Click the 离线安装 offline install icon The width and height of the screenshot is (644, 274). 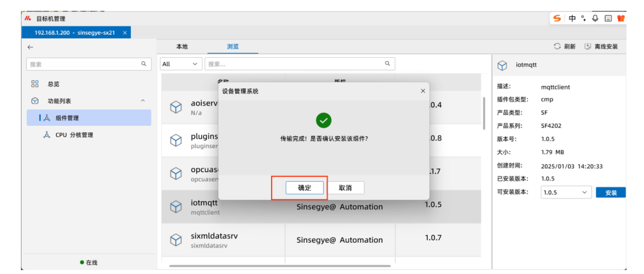pos(588,46)
